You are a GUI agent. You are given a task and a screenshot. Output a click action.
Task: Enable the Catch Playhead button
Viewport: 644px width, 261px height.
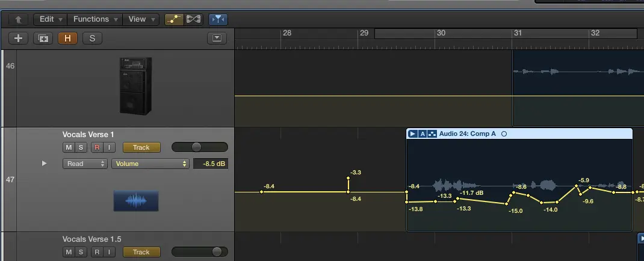coord(217,19)
